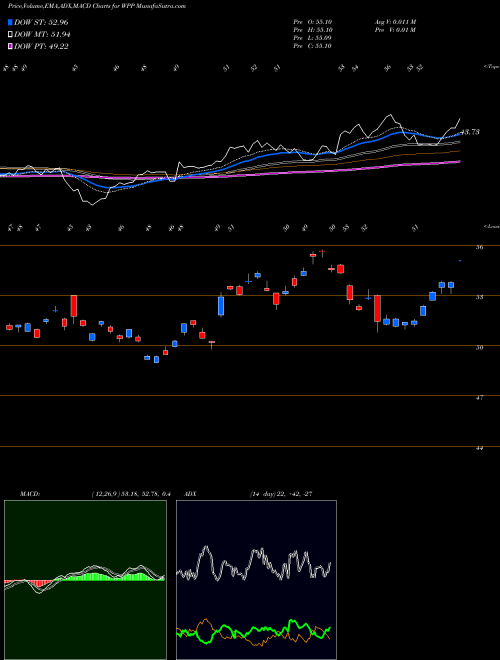
Task: Select the 'DOW ST: 52.96' legend label
Action: coord(41,22)
